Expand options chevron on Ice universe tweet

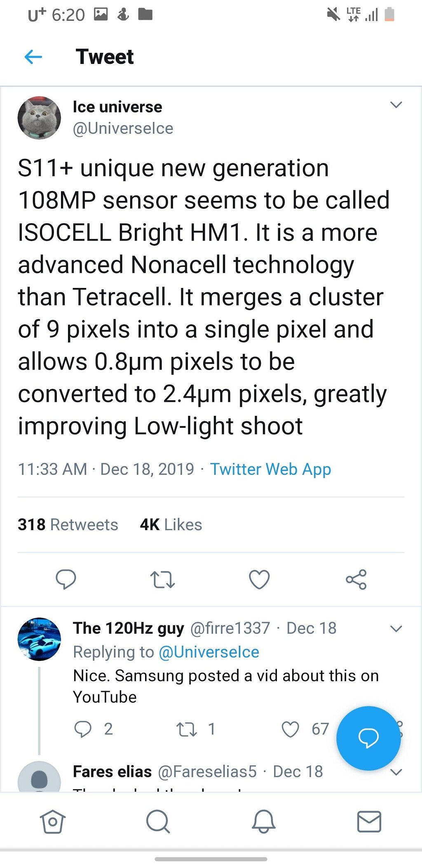click(396, 105)
